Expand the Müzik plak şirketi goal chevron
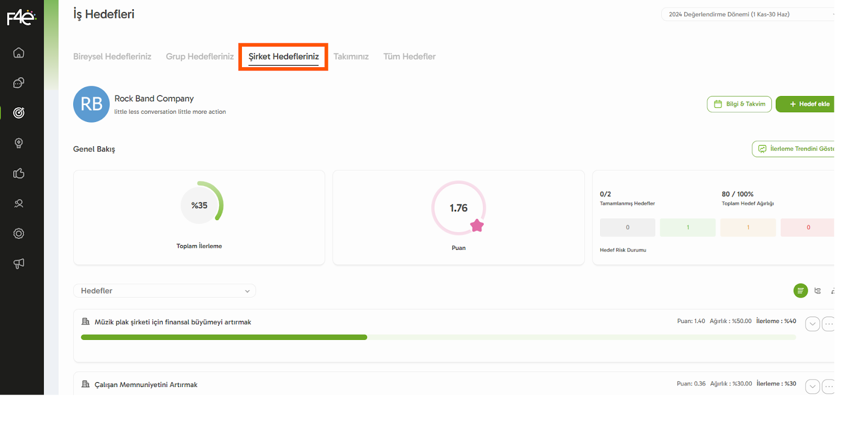 point(812,324)
